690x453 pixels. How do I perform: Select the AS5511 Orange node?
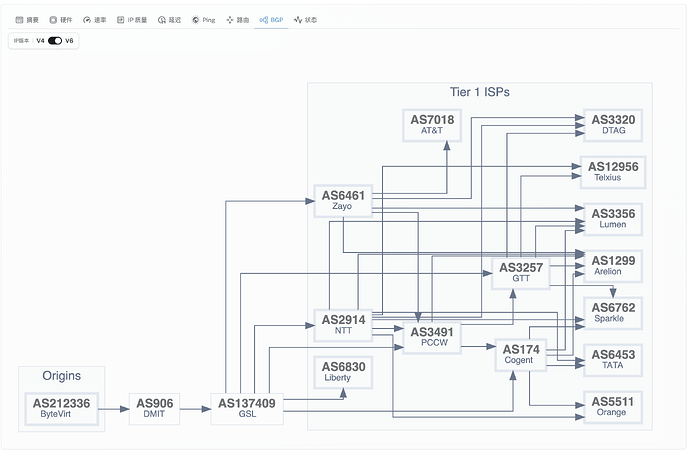[613, 407]
